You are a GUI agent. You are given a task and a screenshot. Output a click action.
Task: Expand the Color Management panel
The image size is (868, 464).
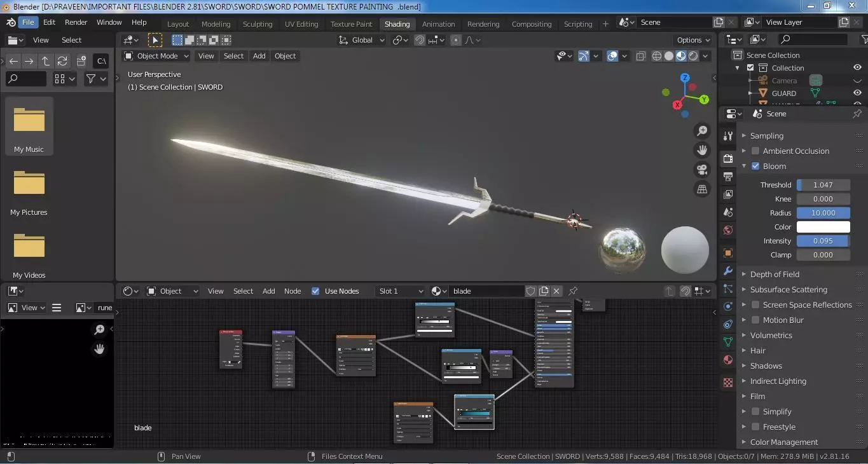coord(783,442)
